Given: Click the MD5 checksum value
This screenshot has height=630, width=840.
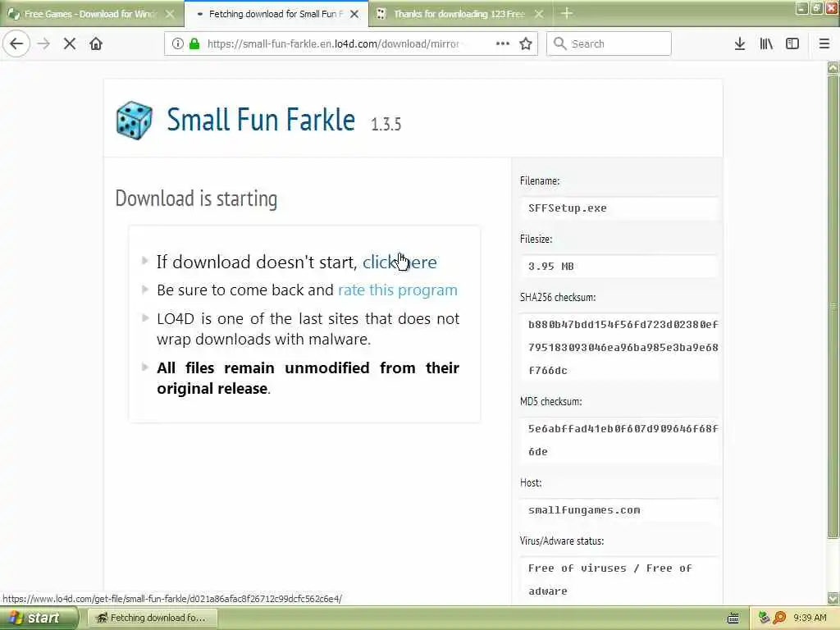Looking at the screenshot, I should [623, 440].
